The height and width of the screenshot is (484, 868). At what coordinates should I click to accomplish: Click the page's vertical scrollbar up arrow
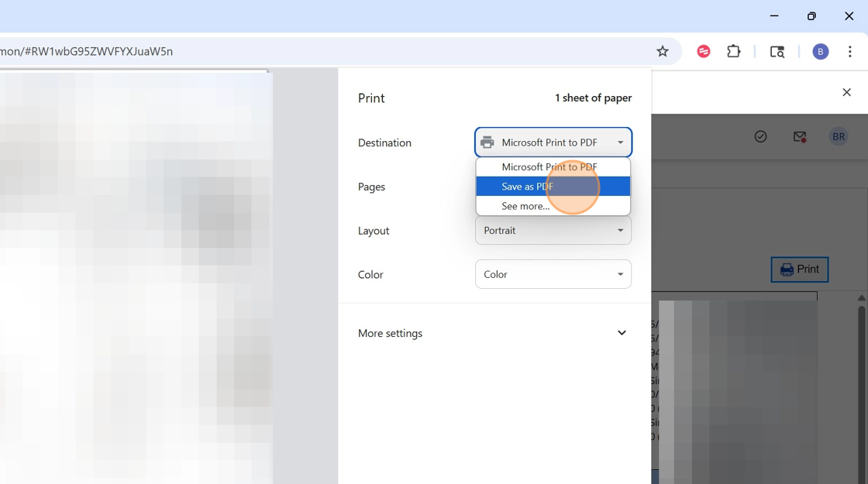(861, 298)
